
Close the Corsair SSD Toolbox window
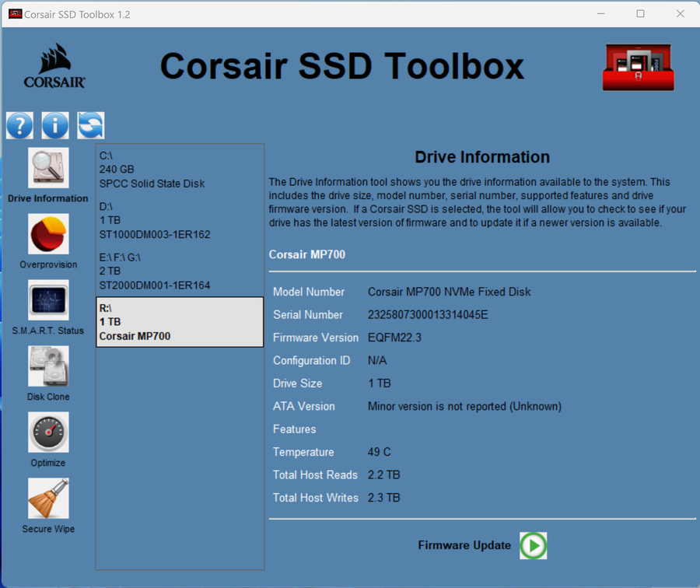(680, 14)
